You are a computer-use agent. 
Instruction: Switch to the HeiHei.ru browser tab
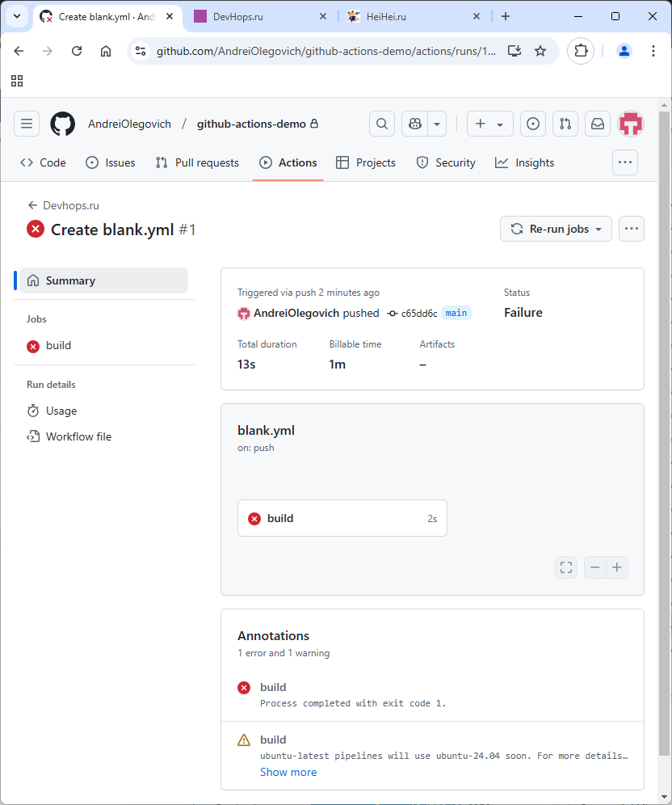point(414,16)
